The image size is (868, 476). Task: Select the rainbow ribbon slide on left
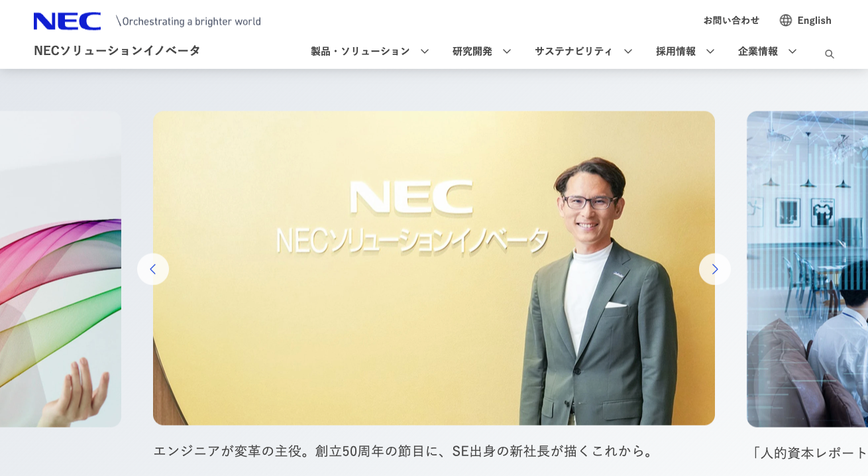pyautogui.click(x=60, y=268)
